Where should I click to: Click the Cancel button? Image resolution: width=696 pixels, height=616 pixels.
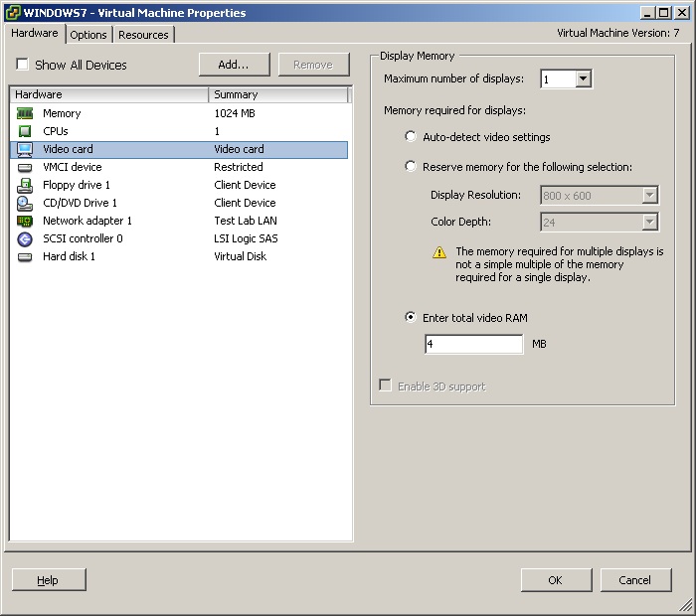(x=635, y=580)
